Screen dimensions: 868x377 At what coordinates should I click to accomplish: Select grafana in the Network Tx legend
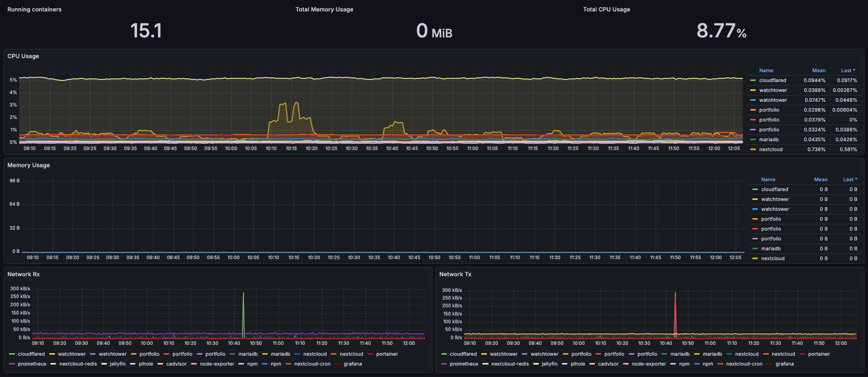(x=784, y=364)
